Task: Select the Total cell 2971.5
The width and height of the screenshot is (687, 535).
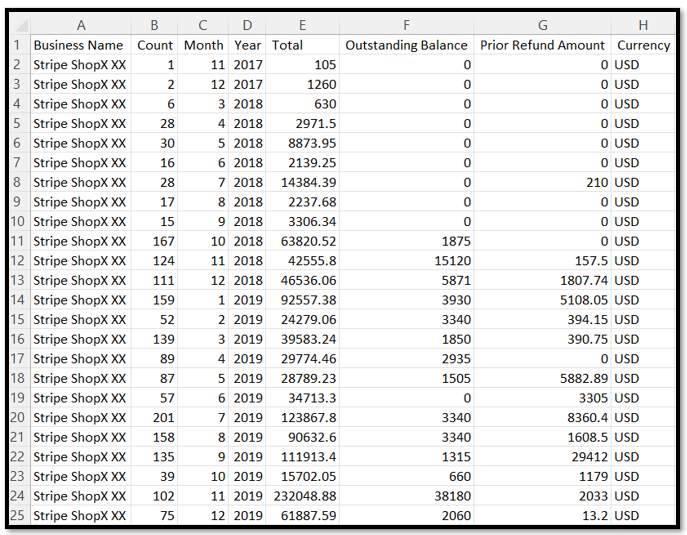Action: coord(302,124)
